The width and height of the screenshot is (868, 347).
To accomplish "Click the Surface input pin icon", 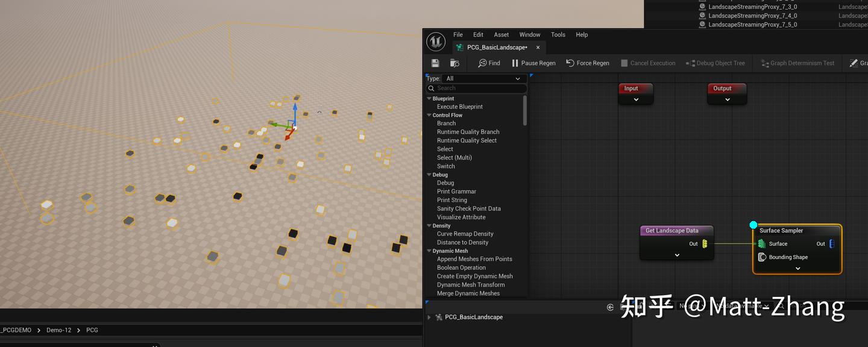I will pyautogui.click(x=762, y=244).
